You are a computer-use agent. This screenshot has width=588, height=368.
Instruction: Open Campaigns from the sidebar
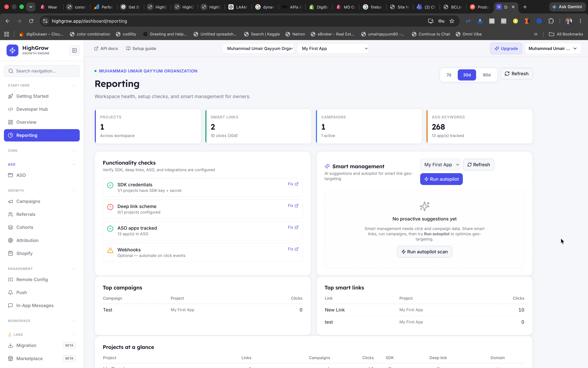(x=42, y=201)
